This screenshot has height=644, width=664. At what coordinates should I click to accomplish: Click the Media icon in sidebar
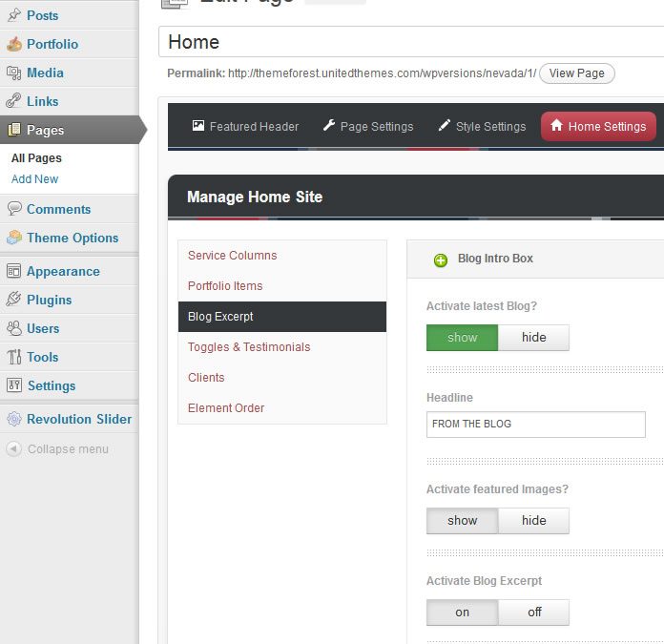[x=14, y=73]
